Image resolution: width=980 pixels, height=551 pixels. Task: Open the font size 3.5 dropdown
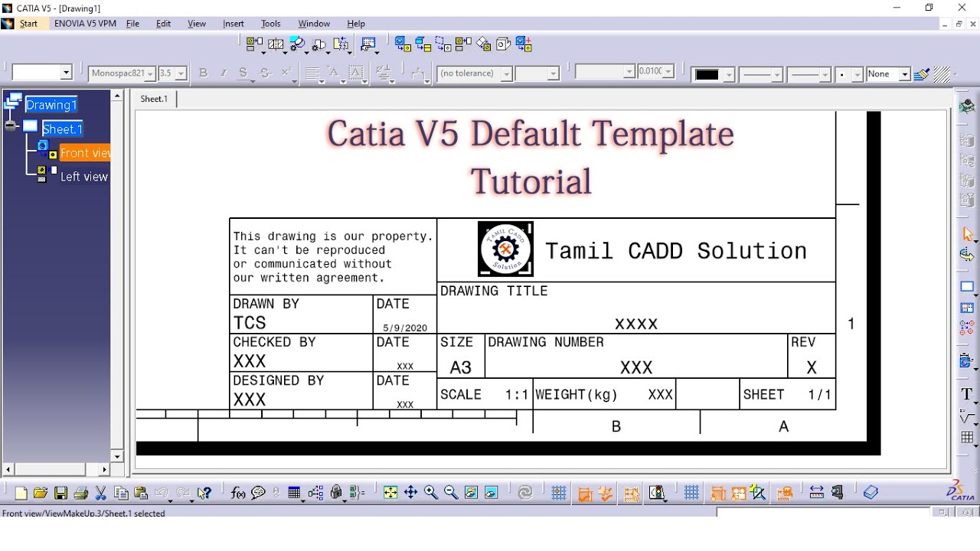click(181, 73)
